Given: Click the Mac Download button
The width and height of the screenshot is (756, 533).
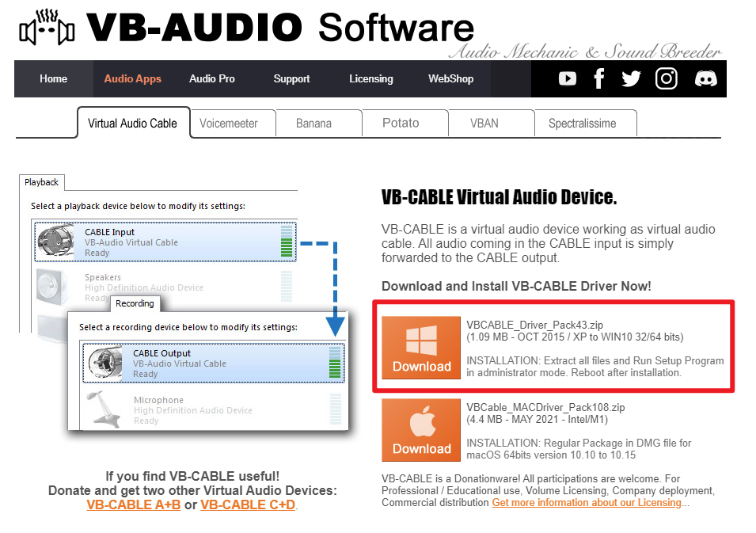Looking at the screenshot, I should click(421, 430).
